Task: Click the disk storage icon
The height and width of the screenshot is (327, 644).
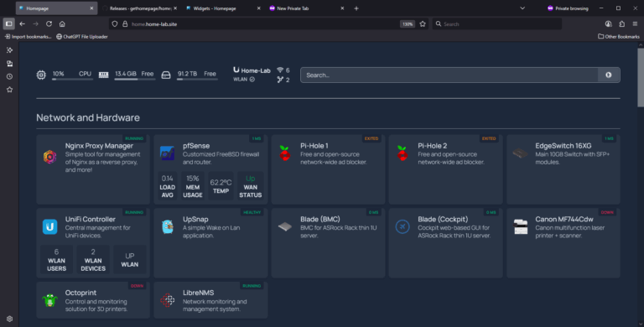Action: coord(166,75)
